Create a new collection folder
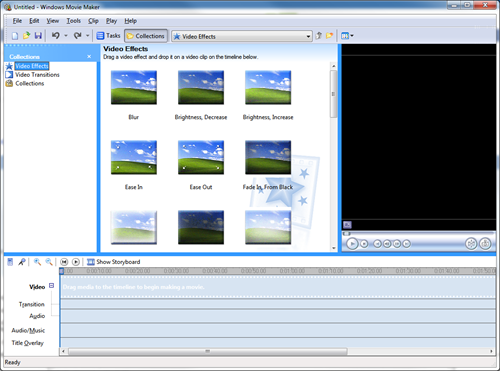The image size is (500, 371). (330, 36)
